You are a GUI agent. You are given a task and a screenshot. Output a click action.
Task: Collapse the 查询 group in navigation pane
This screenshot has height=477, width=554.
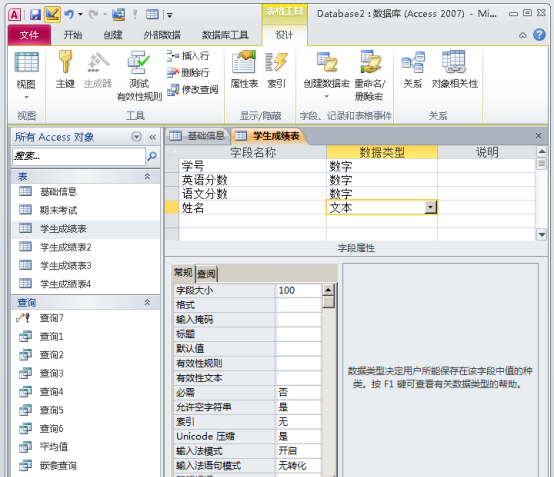point(147,302)
